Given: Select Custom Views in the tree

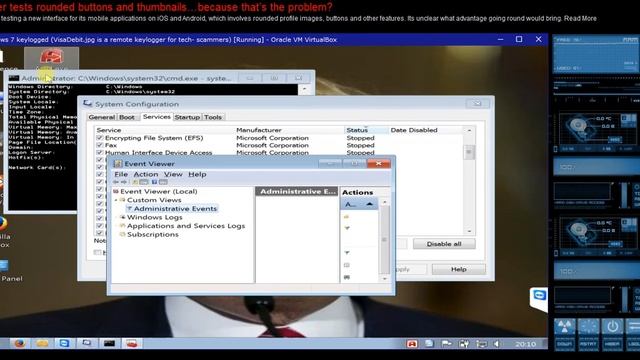Looking at the screenshot, I should click(154, 200).
